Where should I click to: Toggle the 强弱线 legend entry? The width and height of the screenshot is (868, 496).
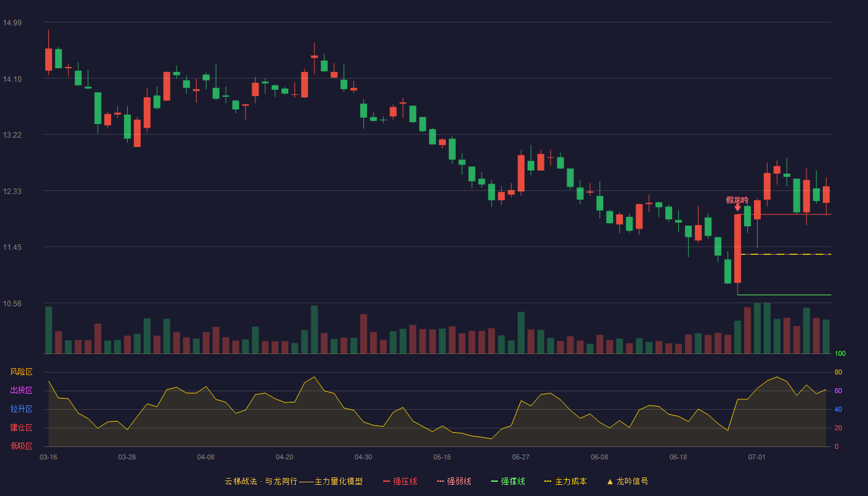pyautogui.click(x=454, y=481)
